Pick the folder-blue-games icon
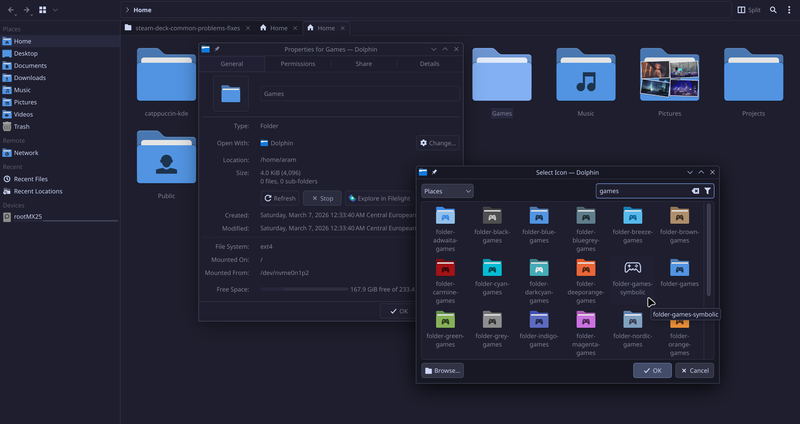The image size is (800, 424). pos(539,216)
